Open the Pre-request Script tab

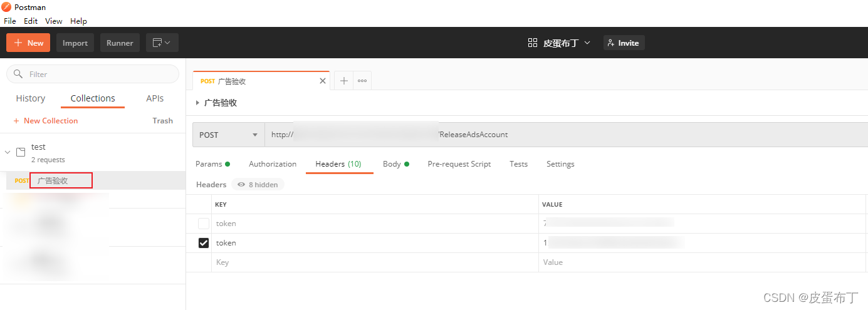459,164
